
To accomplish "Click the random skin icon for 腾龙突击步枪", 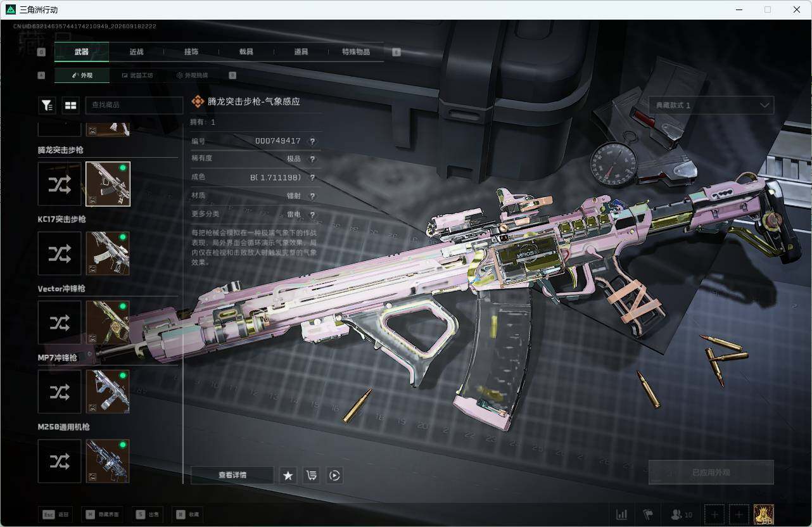I will [x=60, y=184].
